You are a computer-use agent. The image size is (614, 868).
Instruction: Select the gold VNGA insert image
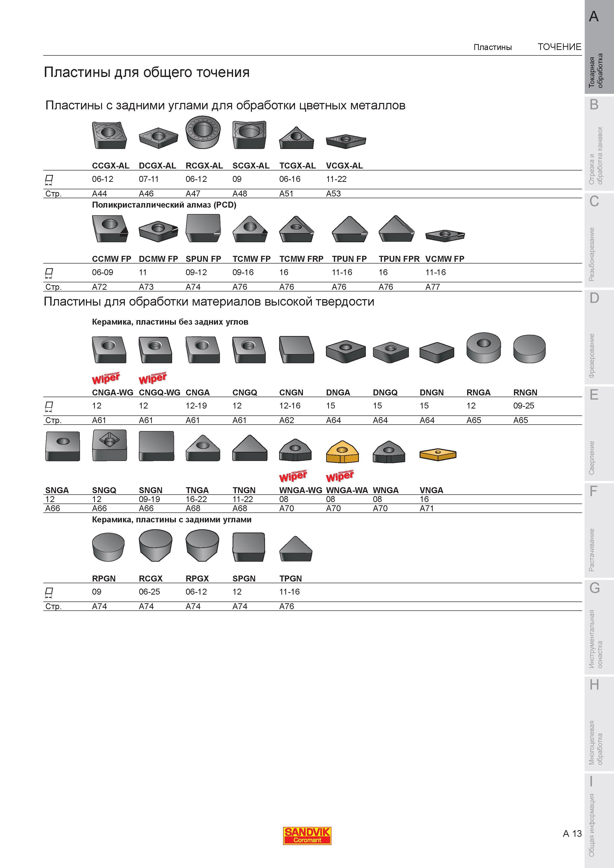[x=438, y=455]
